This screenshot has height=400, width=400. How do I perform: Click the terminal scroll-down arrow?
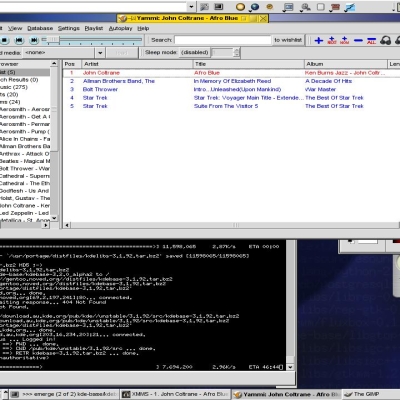click(290, 367)
